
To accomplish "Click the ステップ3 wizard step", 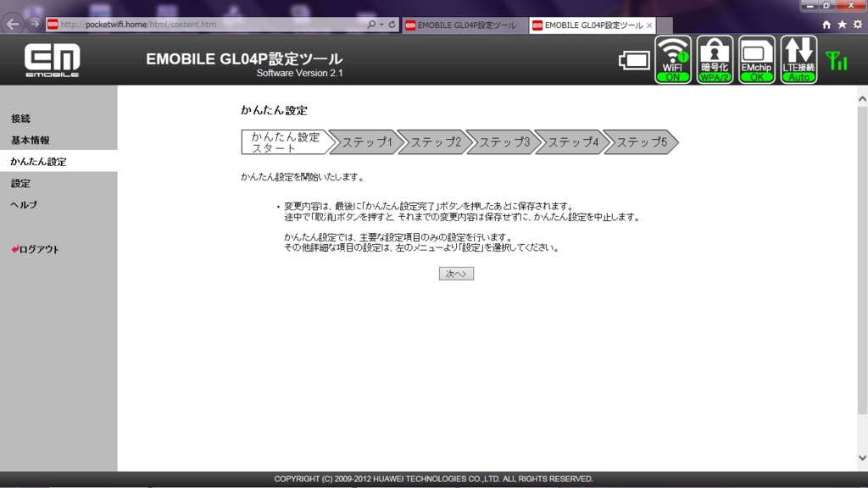I will click(x=504, y=142).
